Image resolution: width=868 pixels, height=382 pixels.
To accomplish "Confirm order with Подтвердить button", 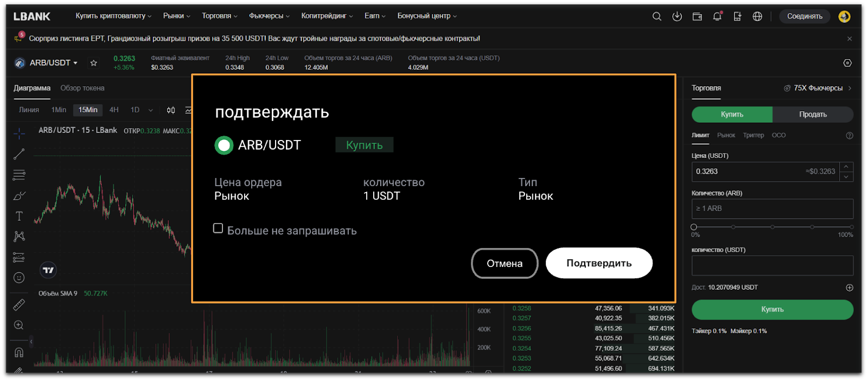I will pyautogui.click(x=599, y=263).
